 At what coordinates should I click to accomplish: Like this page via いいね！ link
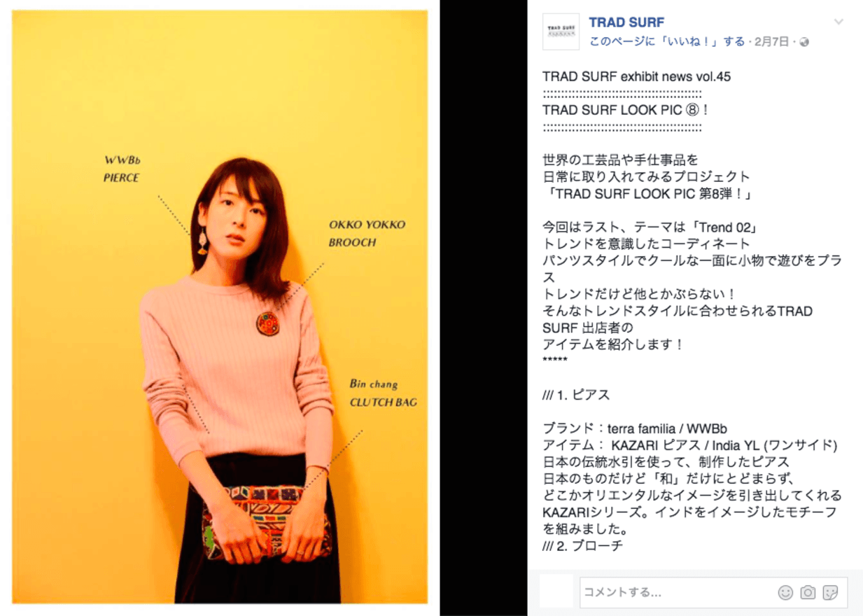pyautogui.click(x=667, y=42)
